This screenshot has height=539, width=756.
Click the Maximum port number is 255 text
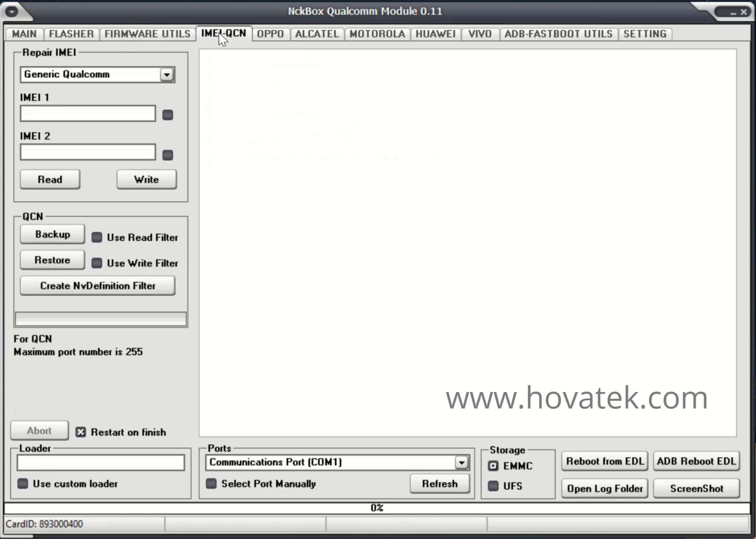78,352
